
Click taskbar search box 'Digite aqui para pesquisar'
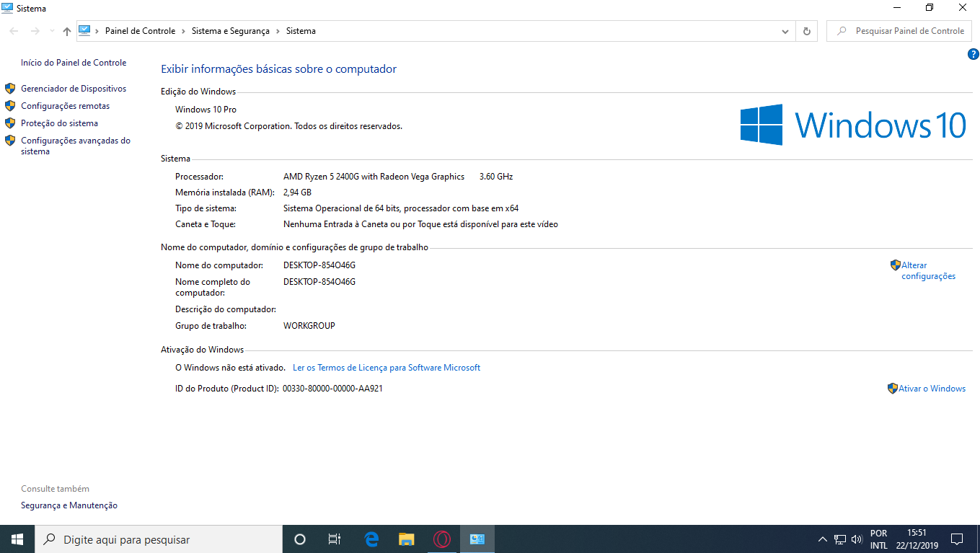coord(159,539)
